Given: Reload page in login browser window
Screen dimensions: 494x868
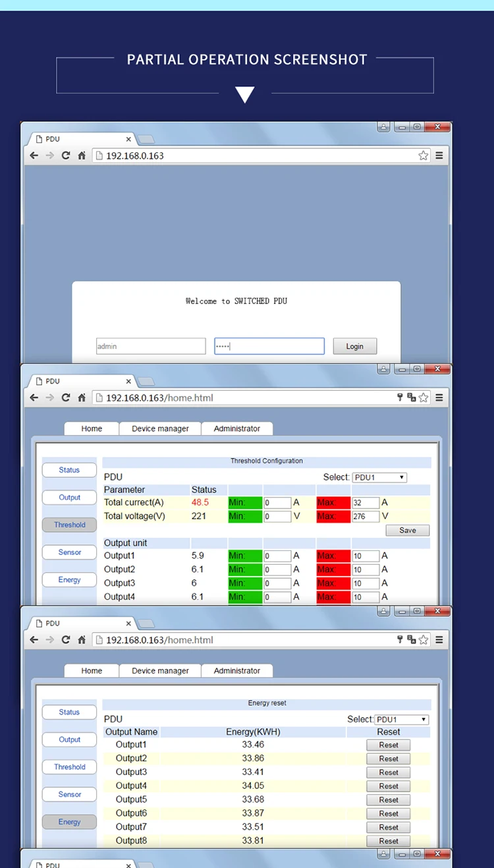Looking at the screenshot, I should pyautogui.click(x=66, y=156).
